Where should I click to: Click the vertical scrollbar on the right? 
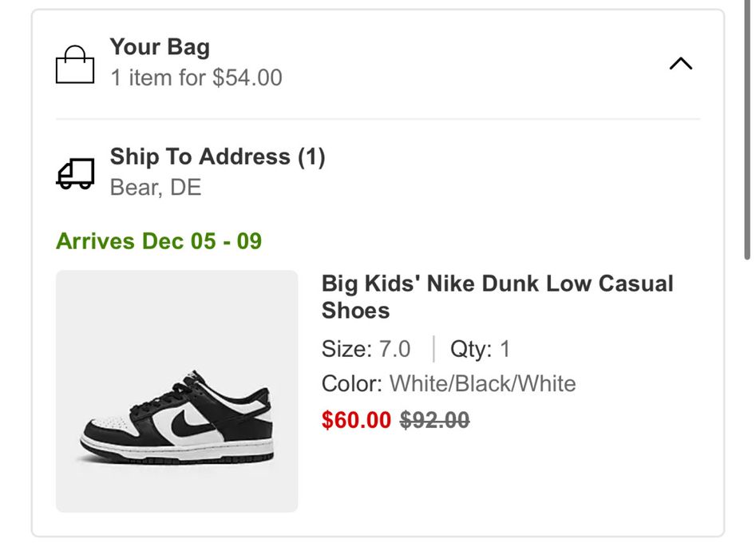(x=746, y=128)
